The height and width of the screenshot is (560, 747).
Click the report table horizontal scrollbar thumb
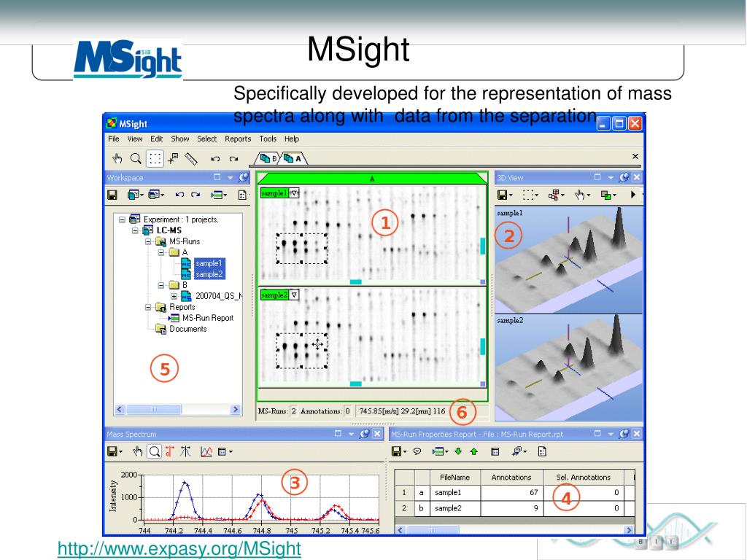tap(432, 530)
